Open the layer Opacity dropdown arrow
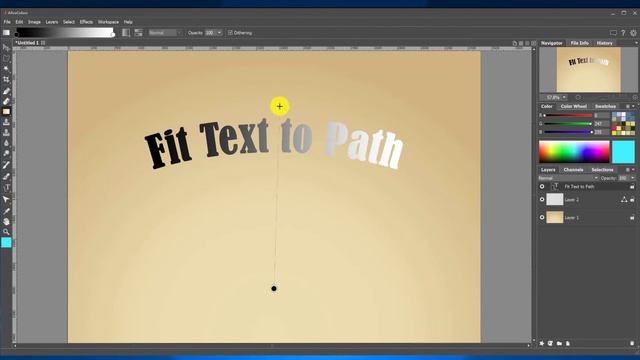The width and height of the screenshot is (640, 360). click(633, 178)
